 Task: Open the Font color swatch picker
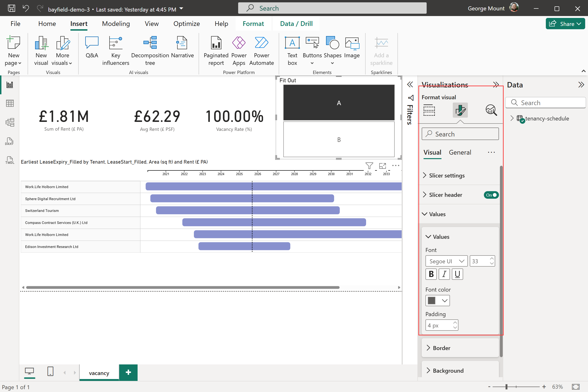click(437, 301)
